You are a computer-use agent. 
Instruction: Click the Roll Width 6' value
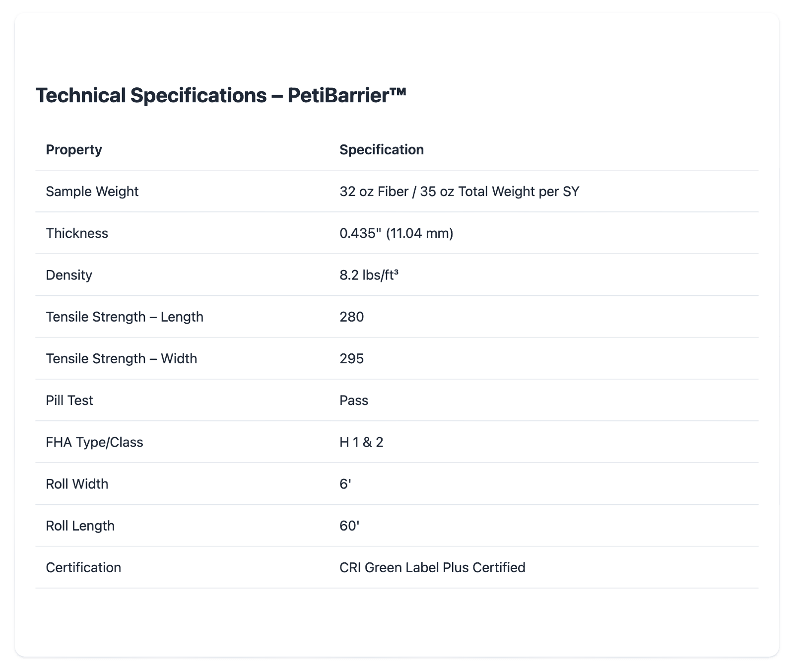coord(345,484)
